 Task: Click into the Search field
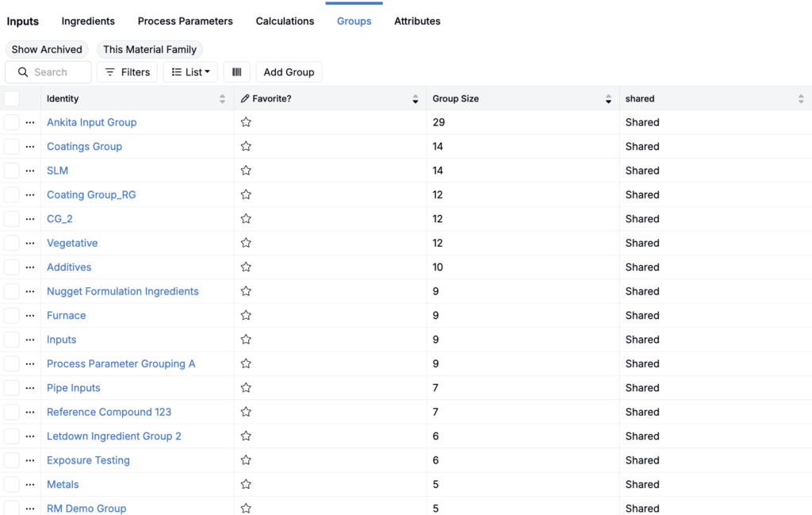57,72
